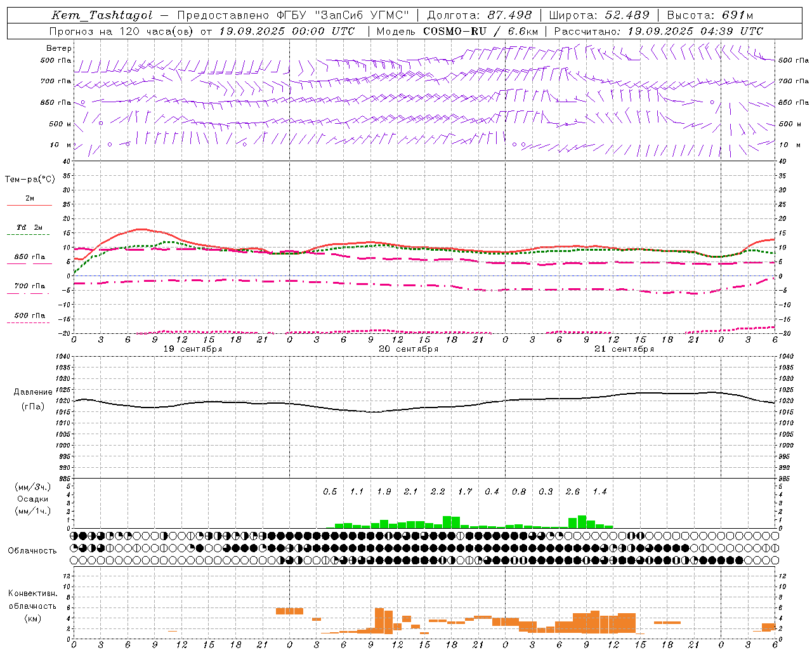
Task: Click the (гПа) unit under Давление
Action: 33,407
